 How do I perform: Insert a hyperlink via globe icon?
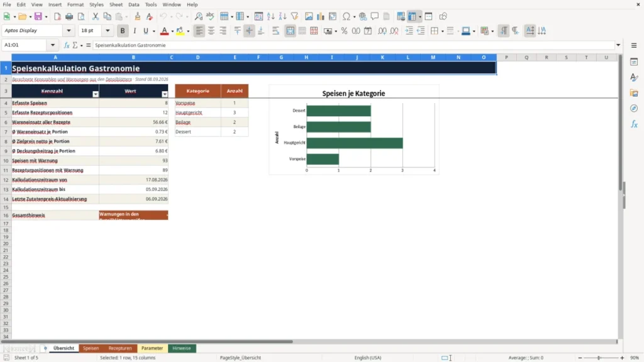pyautogui.click(x=363, y=16)
